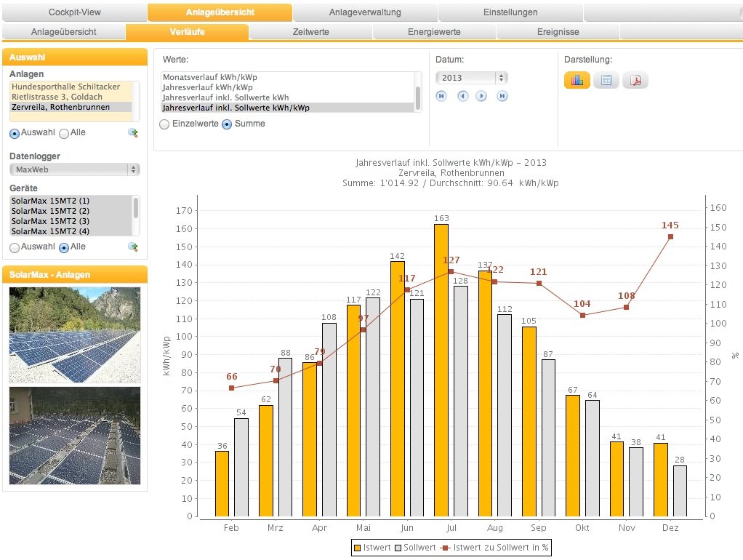This screenshot has height=560, width=743.
Task: Select Jahresverlauf kWh/kWp value
Action: point(287,87)
